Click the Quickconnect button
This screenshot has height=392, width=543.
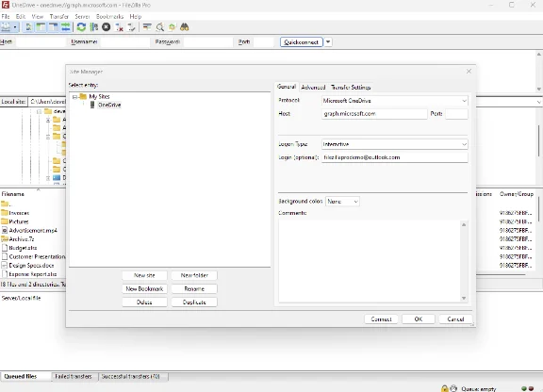coord(302,41)
